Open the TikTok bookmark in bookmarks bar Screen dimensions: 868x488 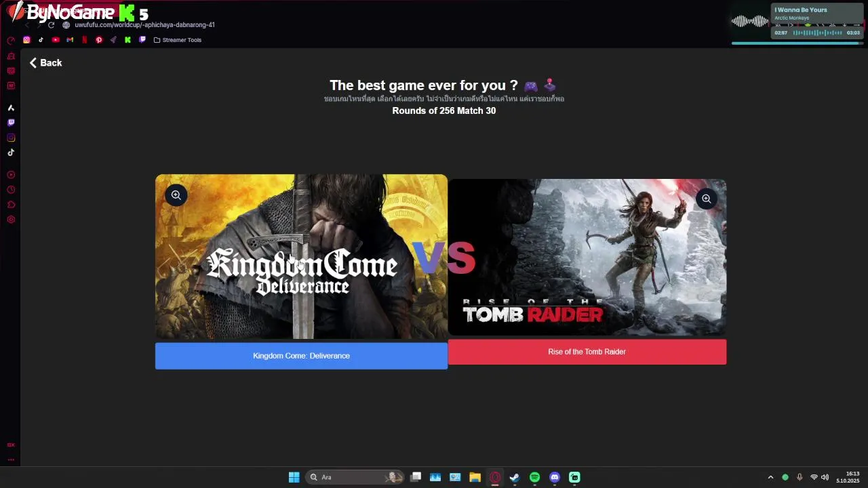pyautogui.click(x=41, y=40)
